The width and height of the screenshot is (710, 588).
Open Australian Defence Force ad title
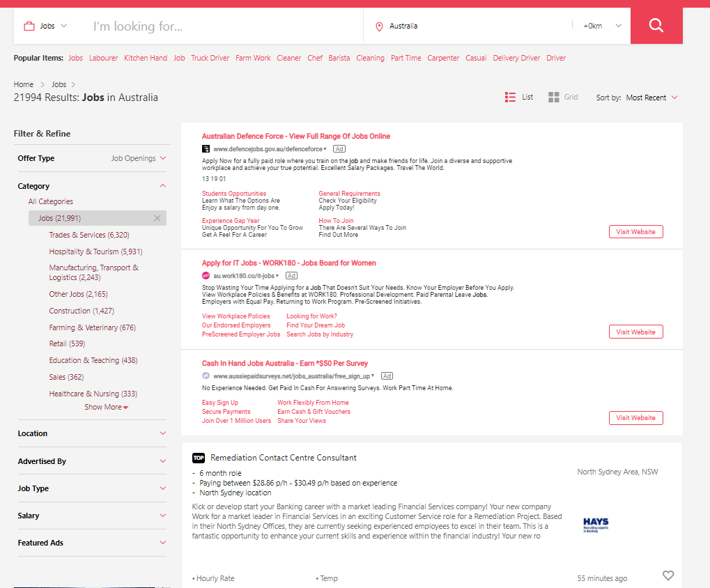click(x=295, y=137)
